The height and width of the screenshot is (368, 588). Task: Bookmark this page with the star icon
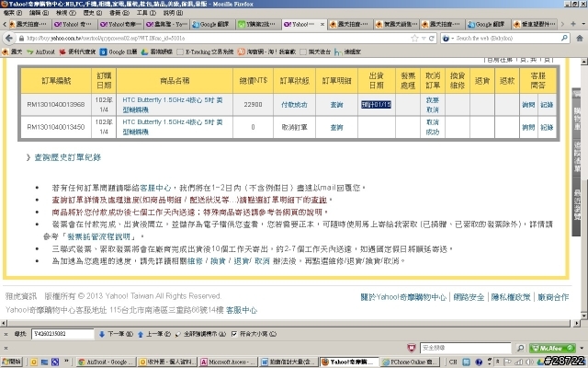click(x=414, y=39)
